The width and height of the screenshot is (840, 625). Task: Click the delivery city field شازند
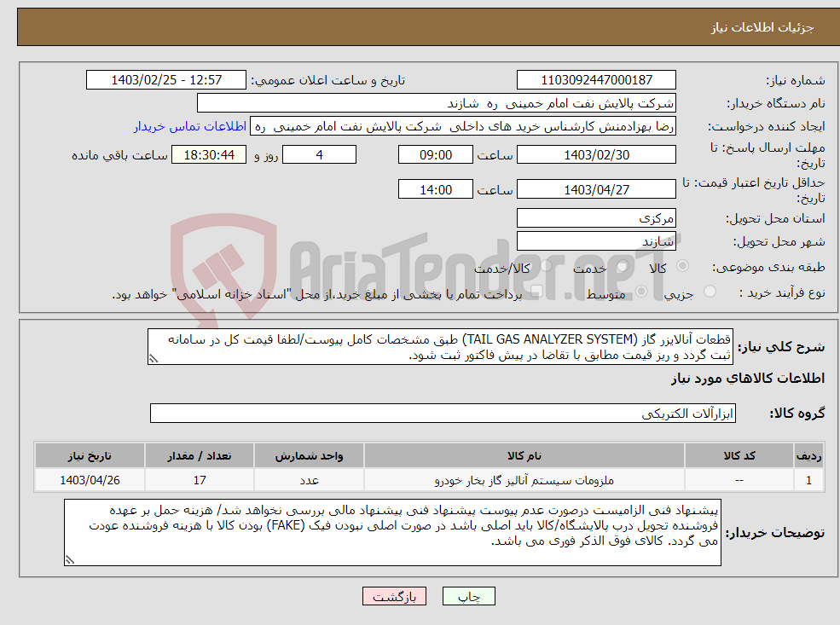(x=596, y=241)
